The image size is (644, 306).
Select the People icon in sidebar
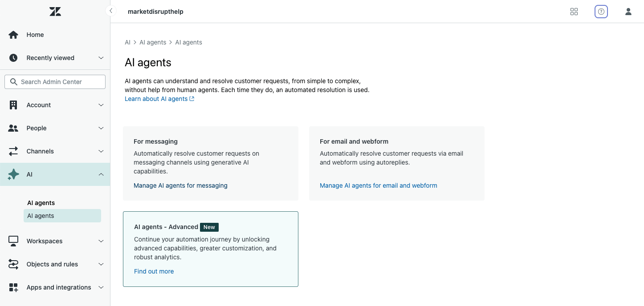coord(13,128)
